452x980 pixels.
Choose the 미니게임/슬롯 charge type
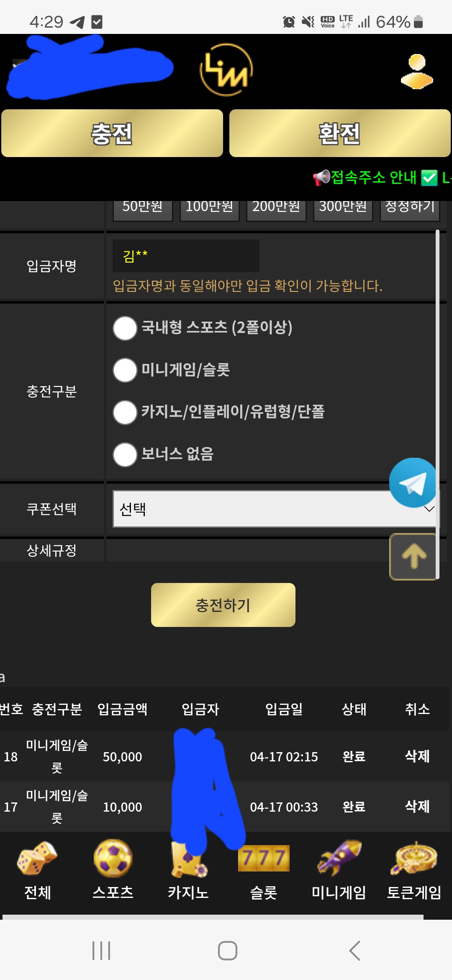tap(124, 371)
